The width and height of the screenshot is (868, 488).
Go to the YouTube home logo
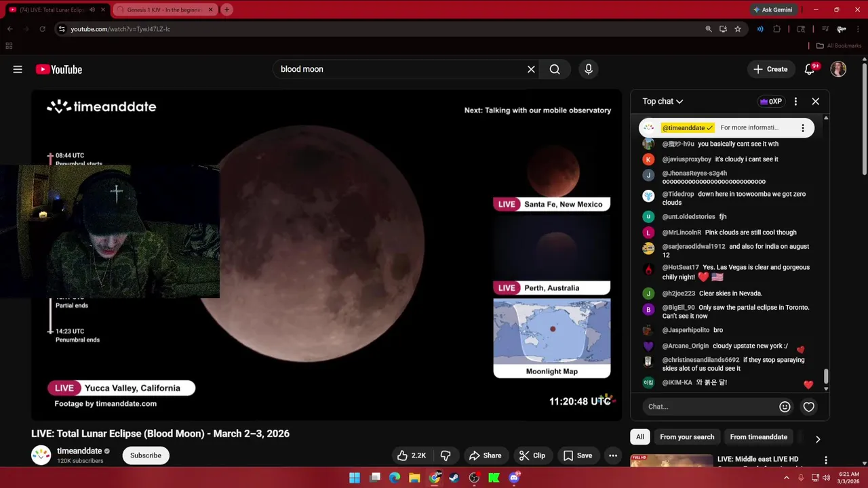click(x=59, y=69)
